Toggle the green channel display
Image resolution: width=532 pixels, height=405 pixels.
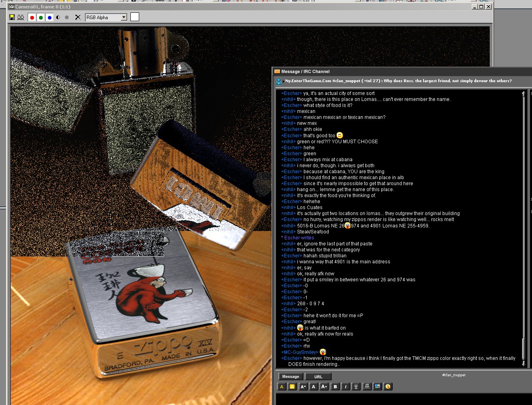tap(41, 17)
